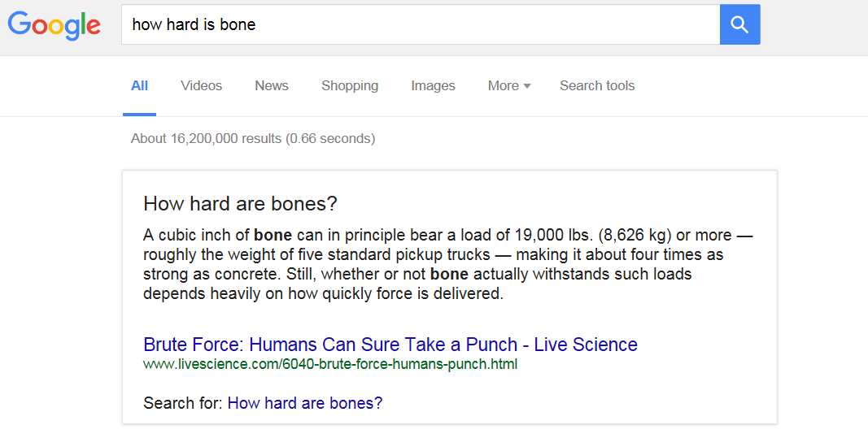Click the "Search for:" label
Viewport: 868px width, 438px height.
click(183, 403)
